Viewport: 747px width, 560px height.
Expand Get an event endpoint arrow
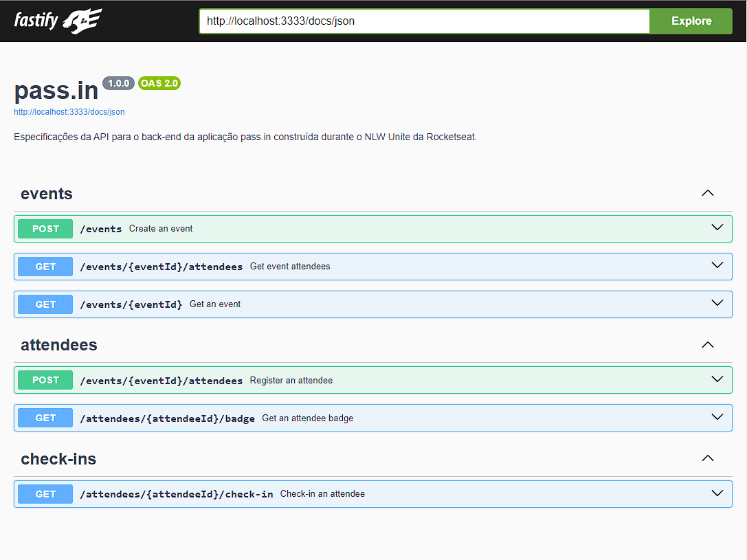coord(717,303)
